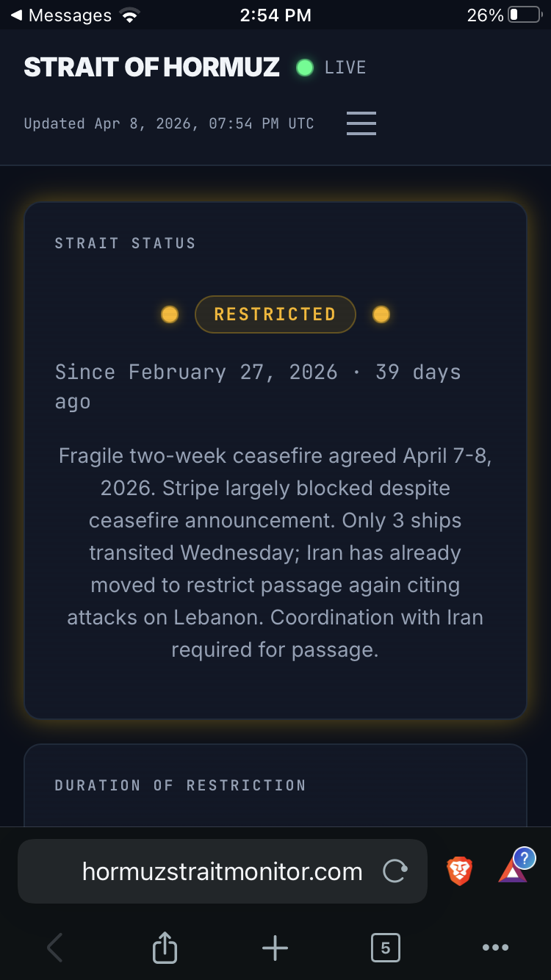551x980 pixels.
Task: Open the tab switcher showing 5 tabs
Action: click(385, 948)
